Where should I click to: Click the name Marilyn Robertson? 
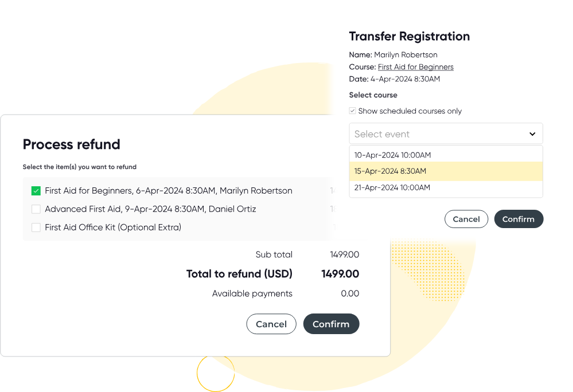(405, 54)
